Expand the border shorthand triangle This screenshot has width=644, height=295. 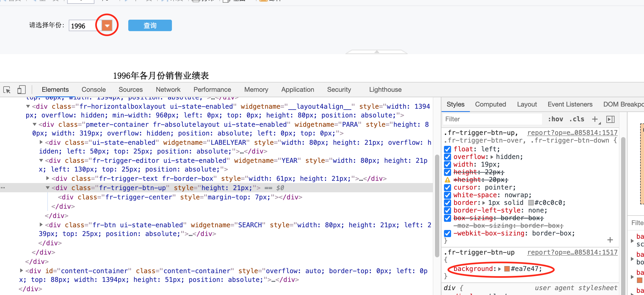coord(484,203)
